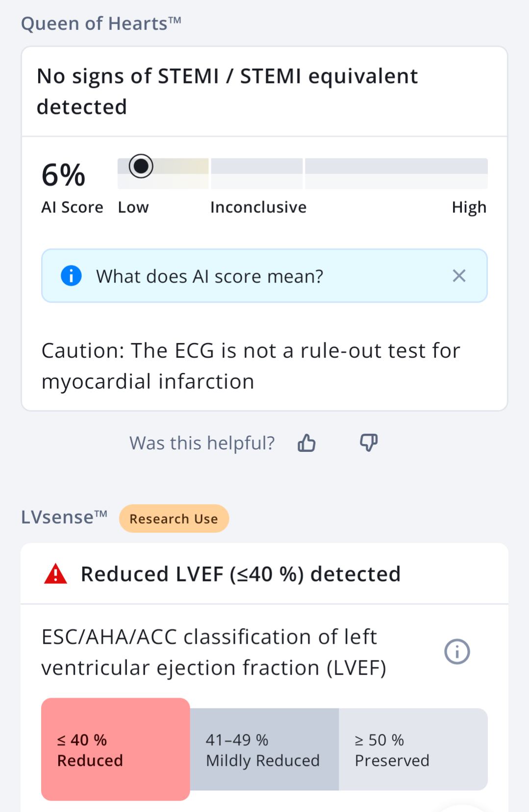
Task: Click 'Reduced LVEF (≤40 %) detected' header
Action: coord(241,574)
